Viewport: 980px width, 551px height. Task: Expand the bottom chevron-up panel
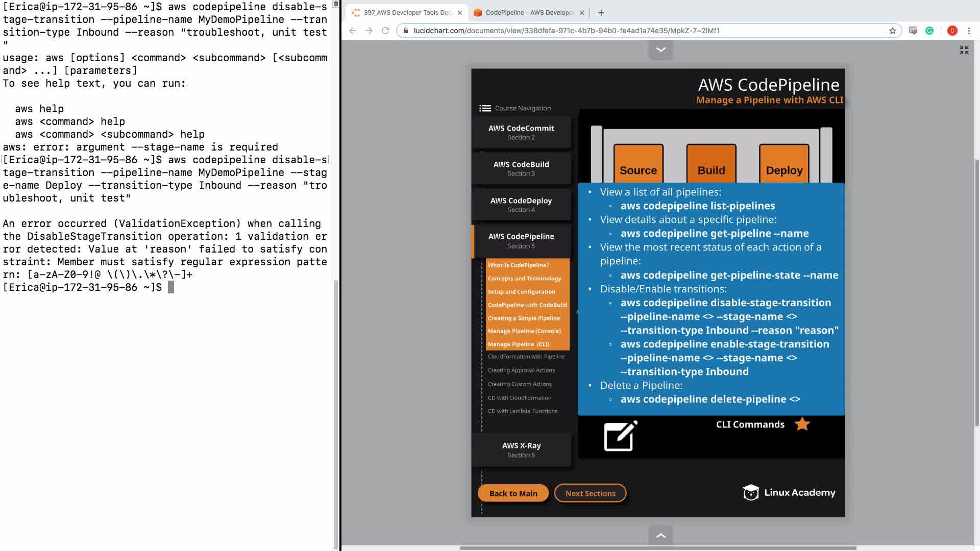coord(660,535)
